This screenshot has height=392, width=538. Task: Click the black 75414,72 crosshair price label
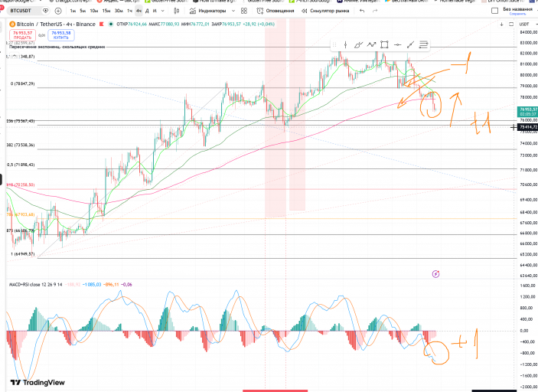(x=528, y=127)
